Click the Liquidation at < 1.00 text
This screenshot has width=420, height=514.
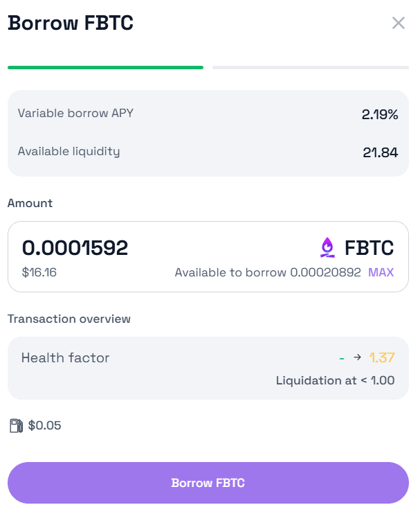[x=335, y=380]
